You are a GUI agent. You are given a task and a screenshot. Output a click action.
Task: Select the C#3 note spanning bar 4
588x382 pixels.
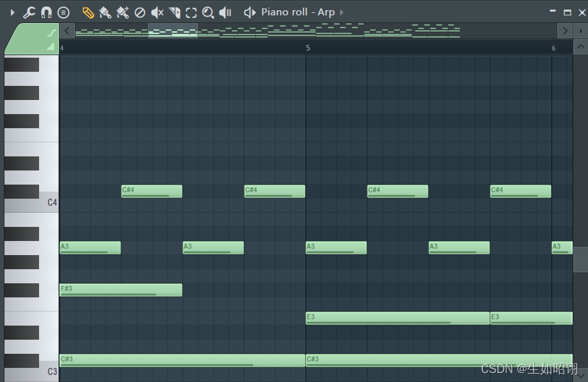pyautogui.click(x=183, y=361)
